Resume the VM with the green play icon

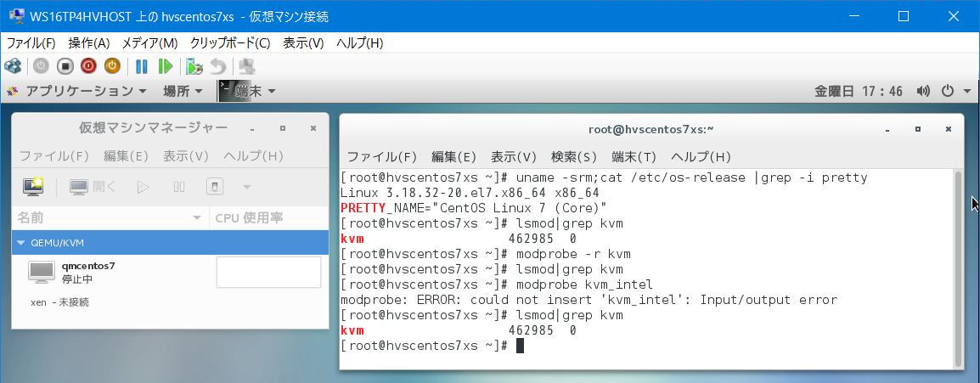point(166,66)
